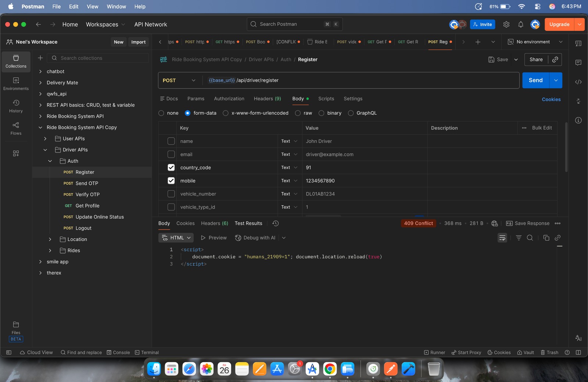
Task: Click the Send request button
Action: (535, 80)
